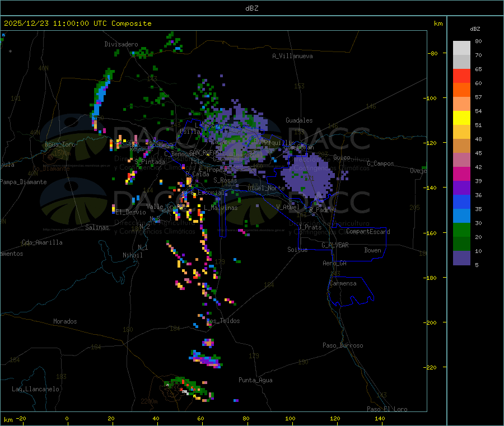Click the 'CompantEscand' map label
The width and height of the screenshot is (504, 426).
368,232
